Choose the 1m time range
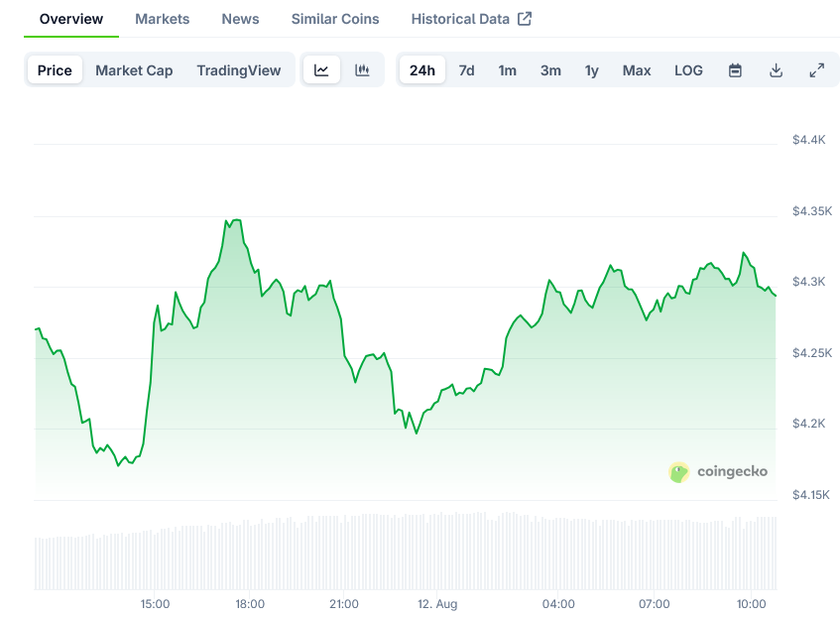840x618 pixels. point(507,70)
